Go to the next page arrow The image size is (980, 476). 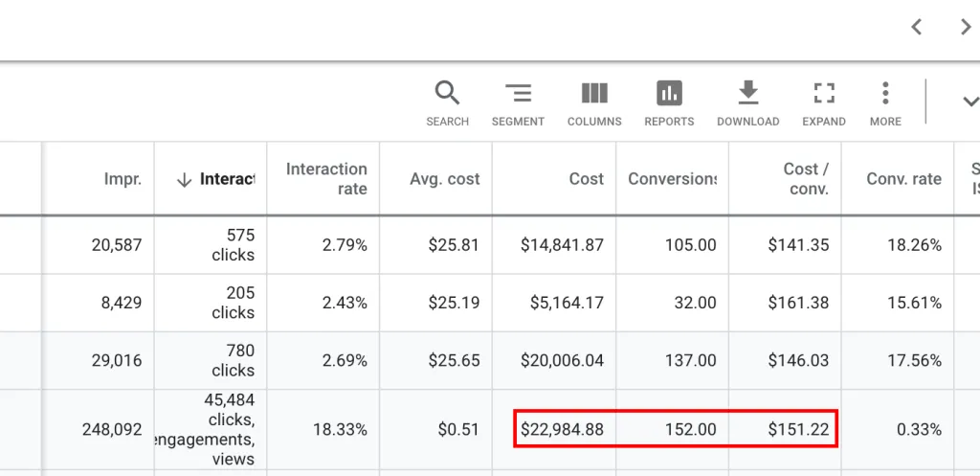pyautogui.click(x=965, y=27)
